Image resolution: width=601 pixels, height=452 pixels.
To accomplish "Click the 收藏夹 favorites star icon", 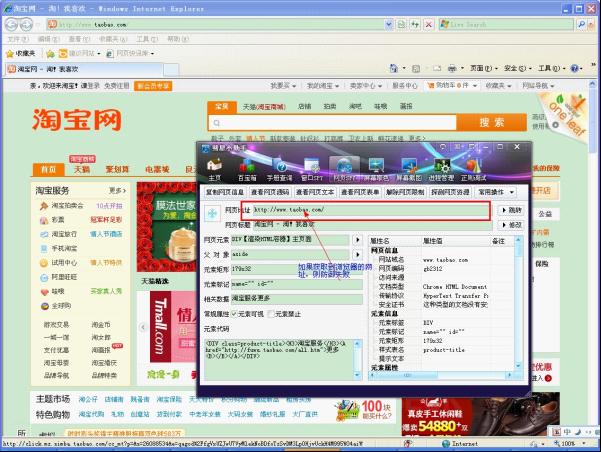I will pyautogui.click(x=10, y=54).
